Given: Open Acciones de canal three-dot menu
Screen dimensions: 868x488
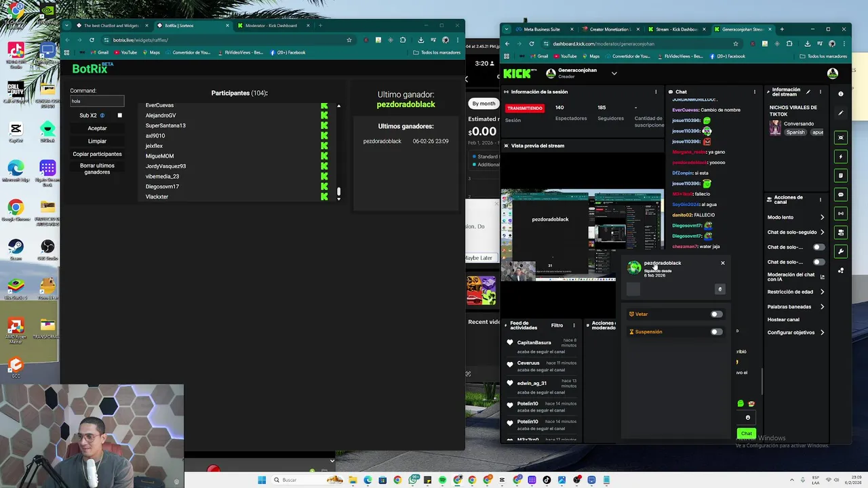Looking at the screenshot, I should [x=820, y=199].
